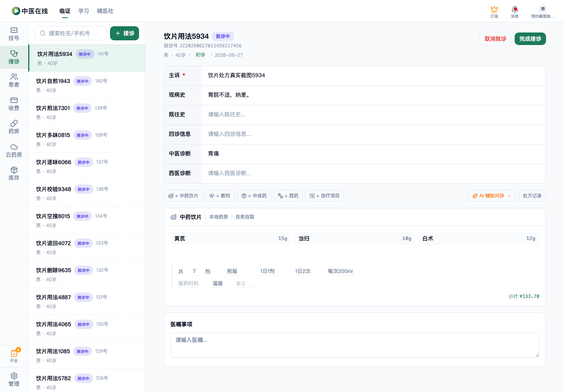Click the search 姓名/手机号 field
The width and height of the screenshot is (564, 392).
(x=70, y=33)
